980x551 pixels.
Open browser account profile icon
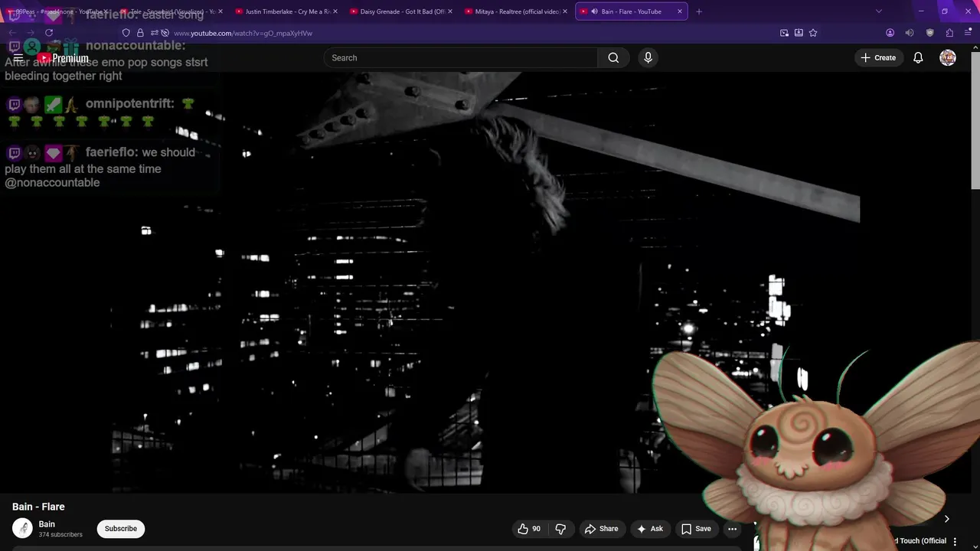click(890, 33)
